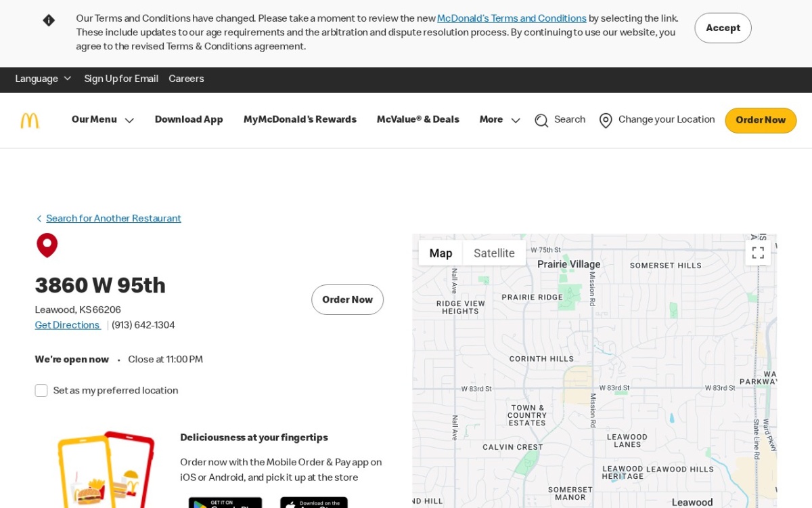Expand the Language dropdown
812x508 pixels.
[43, 79]
